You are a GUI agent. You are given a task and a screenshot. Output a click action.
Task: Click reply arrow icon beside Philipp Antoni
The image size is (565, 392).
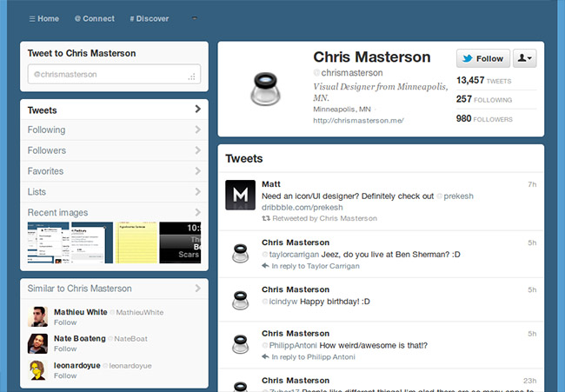pyautogui.click(x=266, y=356)
